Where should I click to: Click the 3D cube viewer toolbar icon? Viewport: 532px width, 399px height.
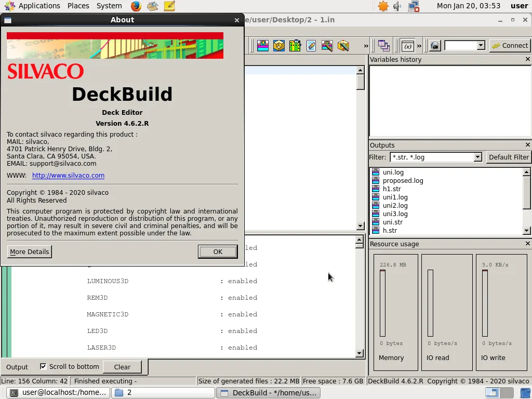(279, 46)
